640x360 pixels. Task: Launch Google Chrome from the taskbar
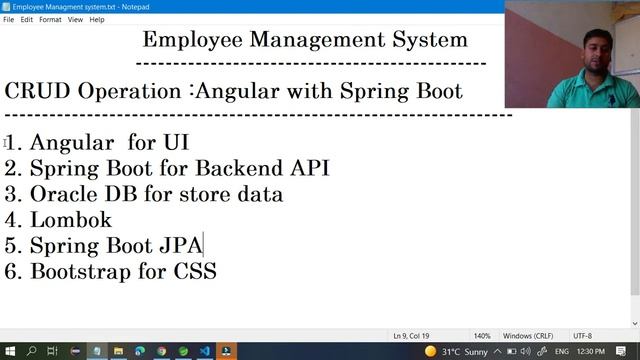click(x=162, y=351)
